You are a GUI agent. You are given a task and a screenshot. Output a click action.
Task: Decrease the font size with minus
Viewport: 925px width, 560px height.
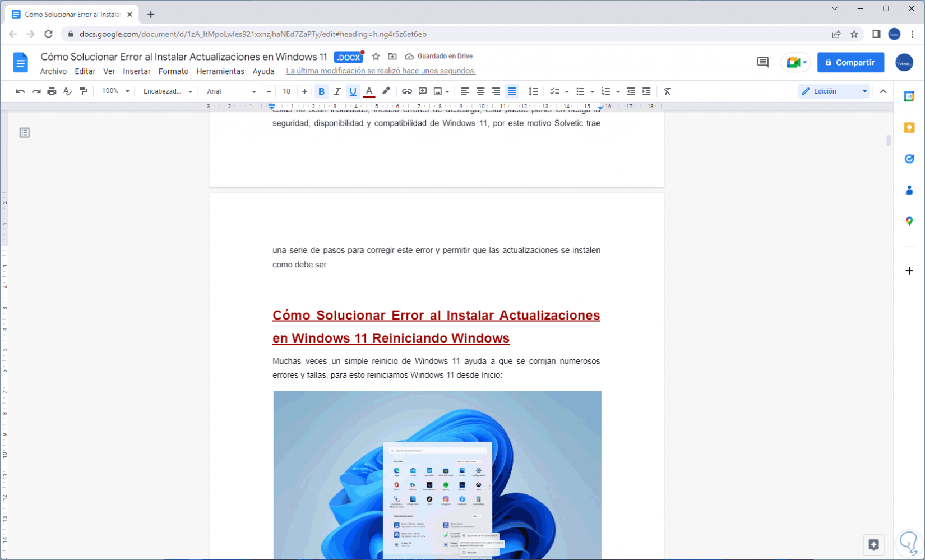click(269, 91)
